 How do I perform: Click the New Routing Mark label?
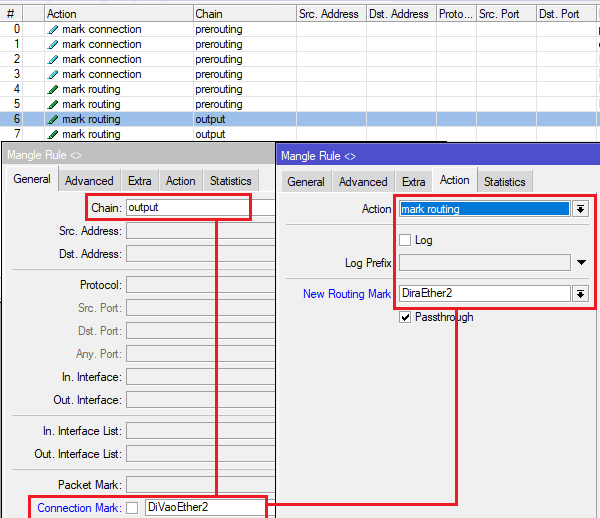347,294
